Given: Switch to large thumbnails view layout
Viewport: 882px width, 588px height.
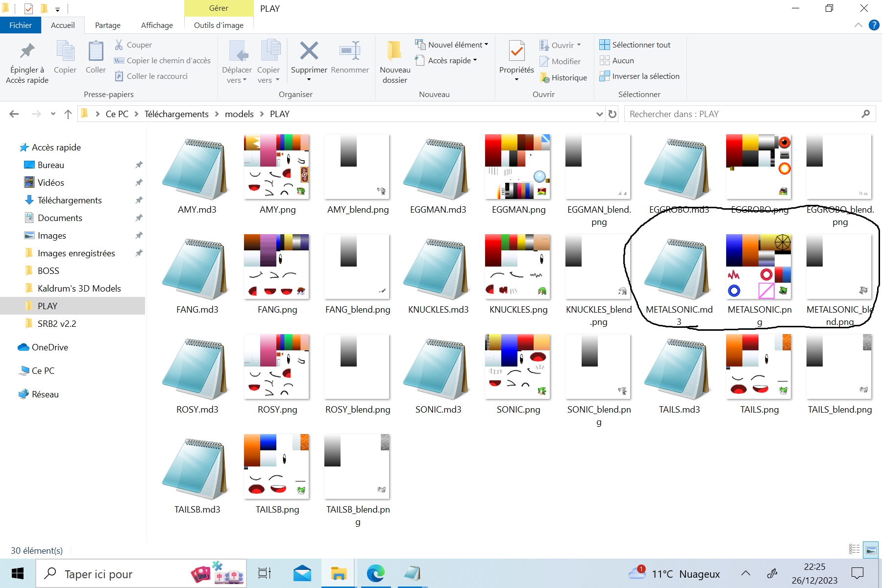Looking at the screenshot, I should click(871, 549).
